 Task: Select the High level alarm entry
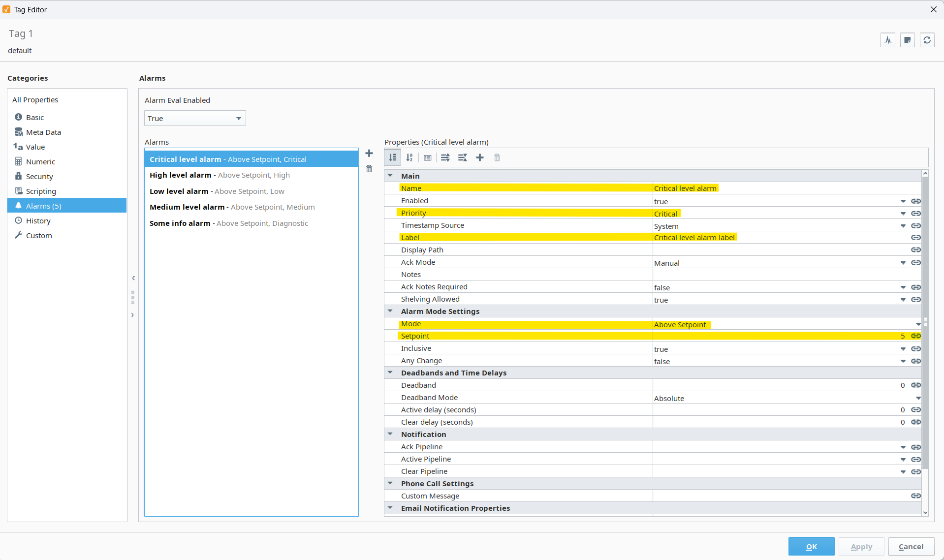click(x=220, y=175)
